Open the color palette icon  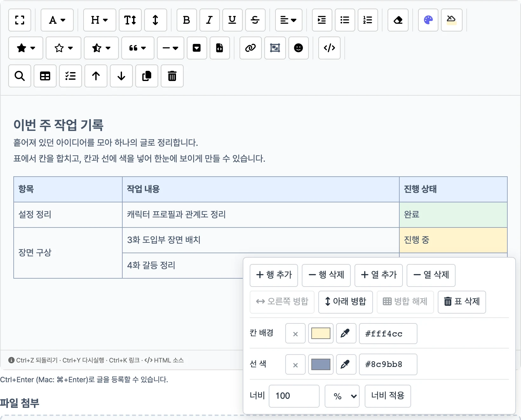click(x=428, y=20)
